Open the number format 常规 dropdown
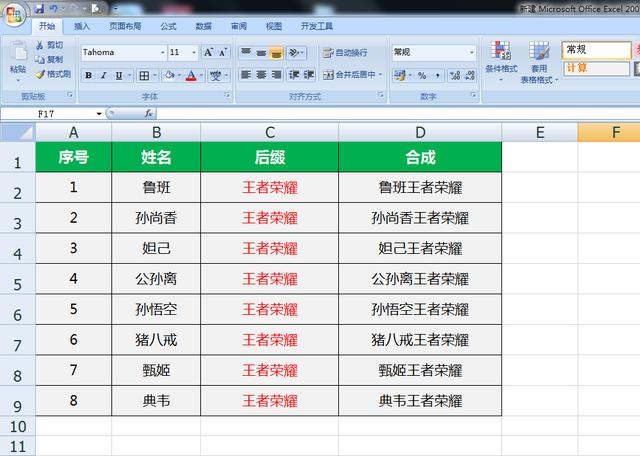Viewport: 640px width, 456px height. coord(472,53)
